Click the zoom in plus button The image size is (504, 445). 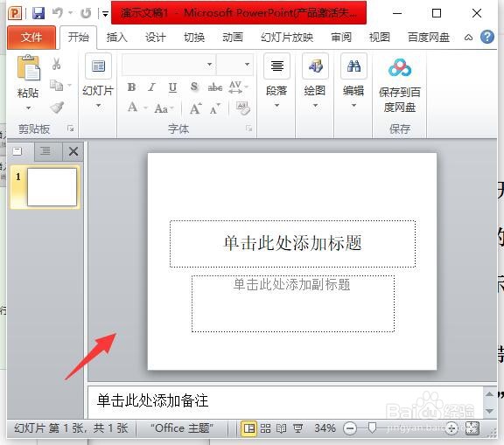pyautogui.click(x=451, y=428)
